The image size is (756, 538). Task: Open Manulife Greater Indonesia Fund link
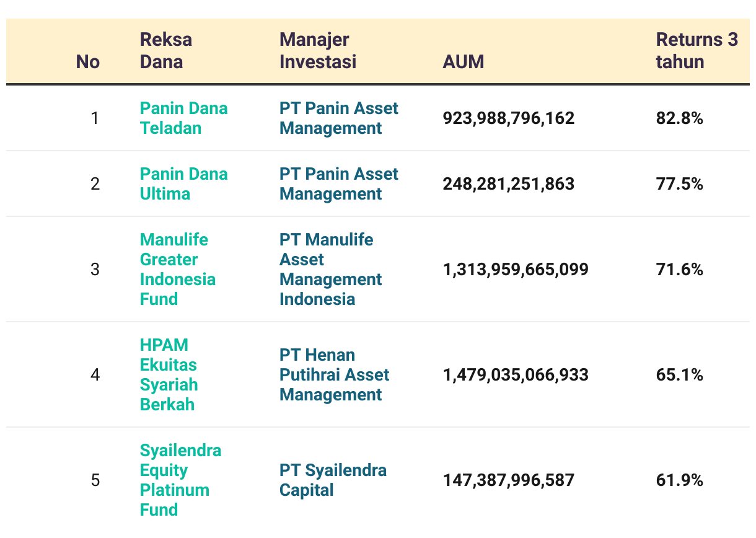pos(177,269)
